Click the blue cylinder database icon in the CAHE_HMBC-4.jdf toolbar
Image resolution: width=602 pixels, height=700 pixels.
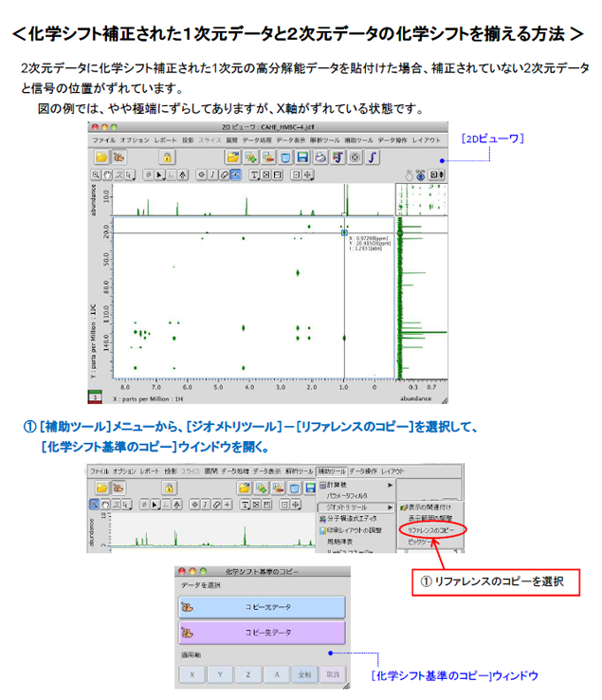pos(285,157)
